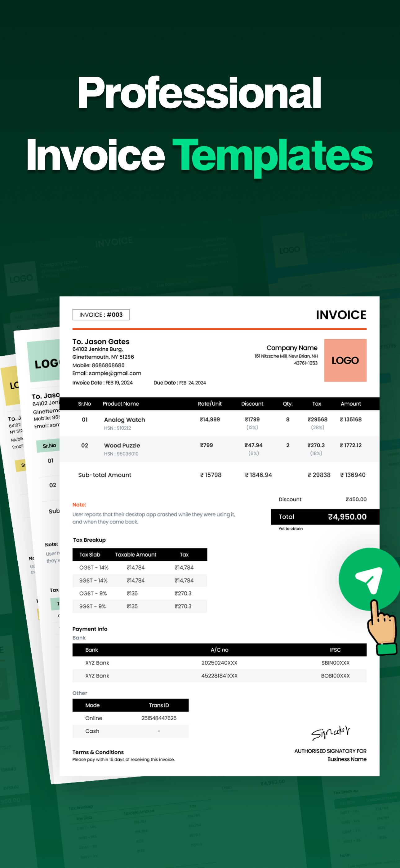
Task: Click the black Total ₹4,950.00 bar
Action: click(325, 517)
